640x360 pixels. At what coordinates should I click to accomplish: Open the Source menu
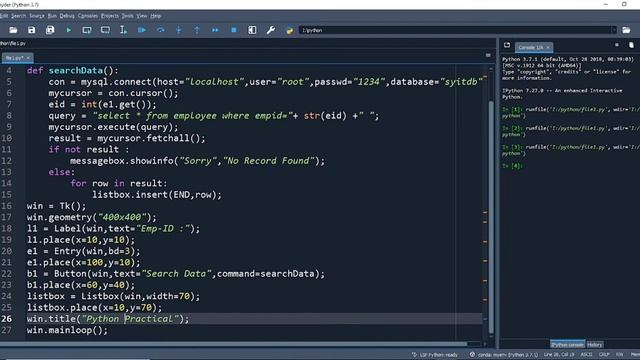click(x=37, y=16)
